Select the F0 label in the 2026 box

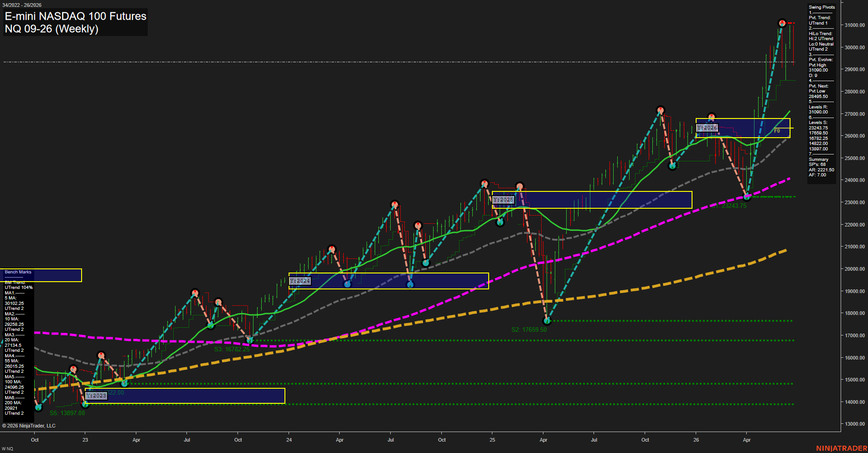tap(777, 131)
